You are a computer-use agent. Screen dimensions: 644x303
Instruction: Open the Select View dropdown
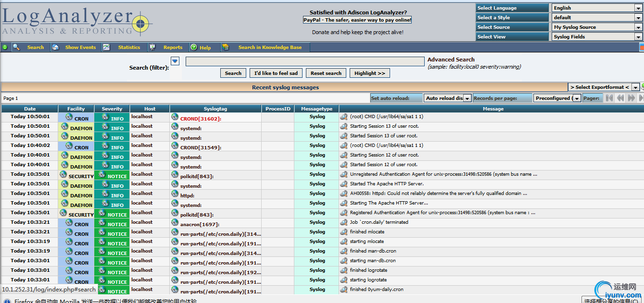(x=597, y=36)
